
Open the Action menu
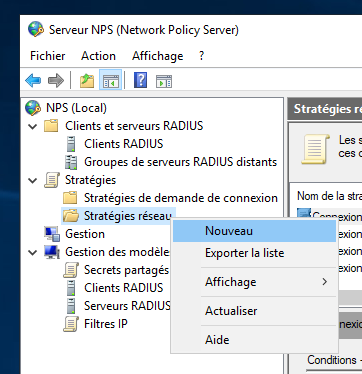pos(98,56)
